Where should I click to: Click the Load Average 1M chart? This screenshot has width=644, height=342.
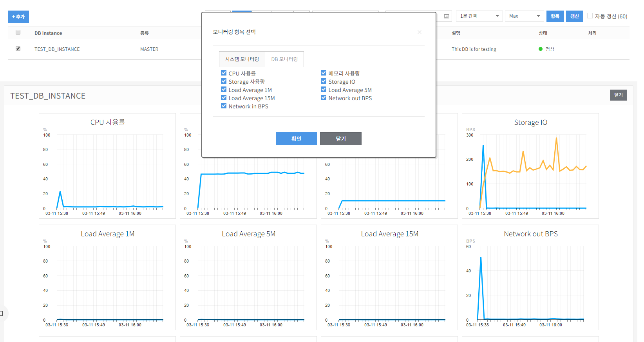107,277
